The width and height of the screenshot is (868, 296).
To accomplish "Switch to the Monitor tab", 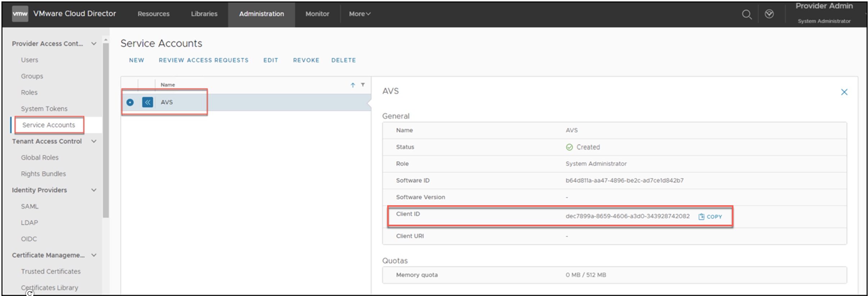I will [x=317, y=14].
